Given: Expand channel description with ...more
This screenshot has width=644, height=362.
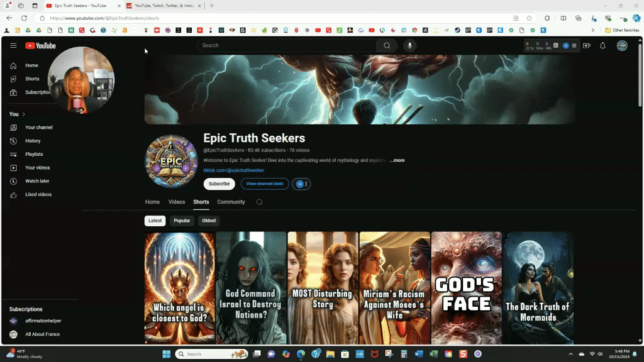Looking at the screenshot, I should point(397,160).
